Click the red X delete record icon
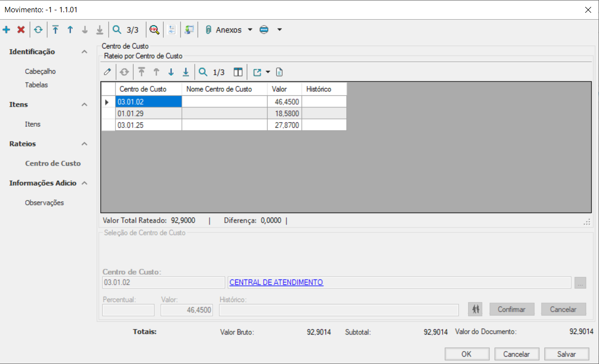 point(21,30)
